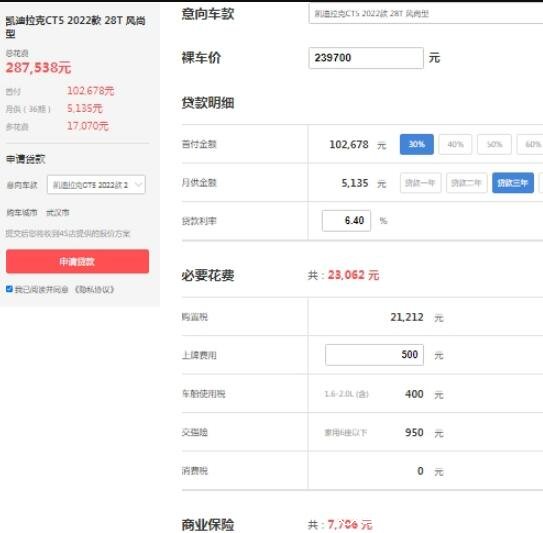Select the 贷款三年 three-year loan term
This screenshot has width=543, height=533.
click(x=513, y=183)
